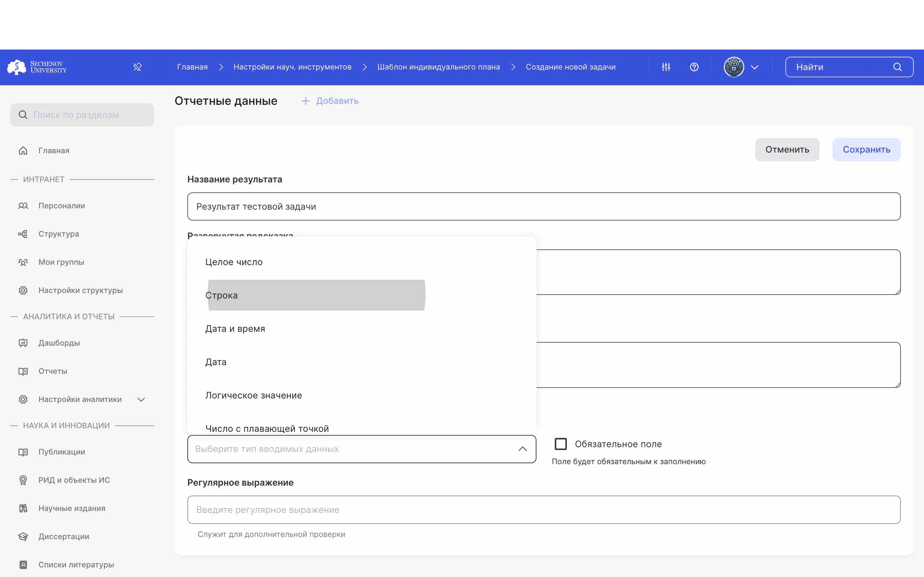Click the Отменить button
924x577 pixels.
(x=787, y=149)
